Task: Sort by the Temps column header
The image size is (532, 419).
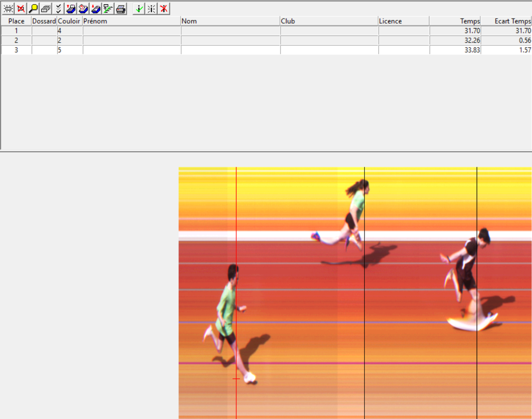Action: click(455, 21)
